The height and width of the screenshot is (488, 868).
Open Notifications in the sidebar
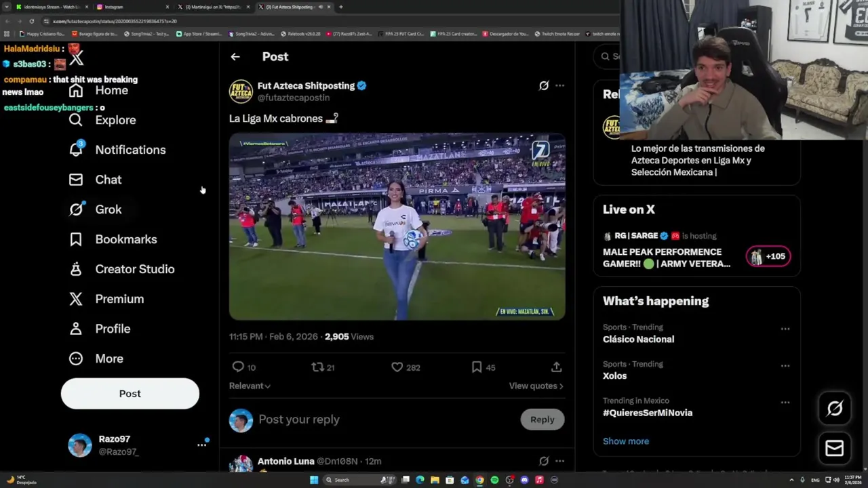tap(117, 150)
